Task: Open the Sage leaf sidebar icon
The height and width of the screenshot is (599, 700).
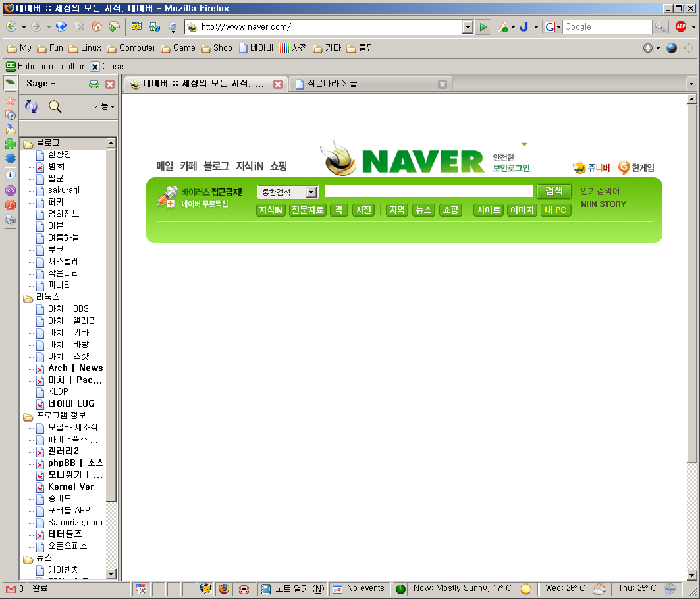Action: pos(11,82)
